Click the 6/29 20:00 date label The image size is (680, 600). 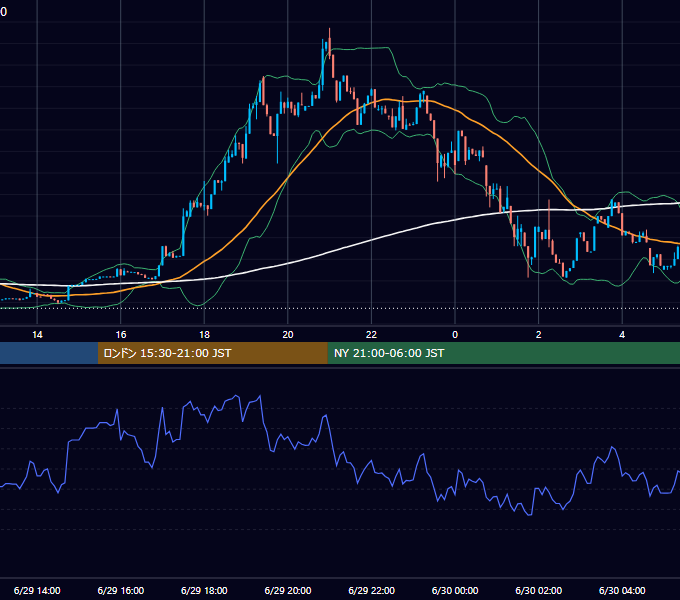tap(288, 590)
